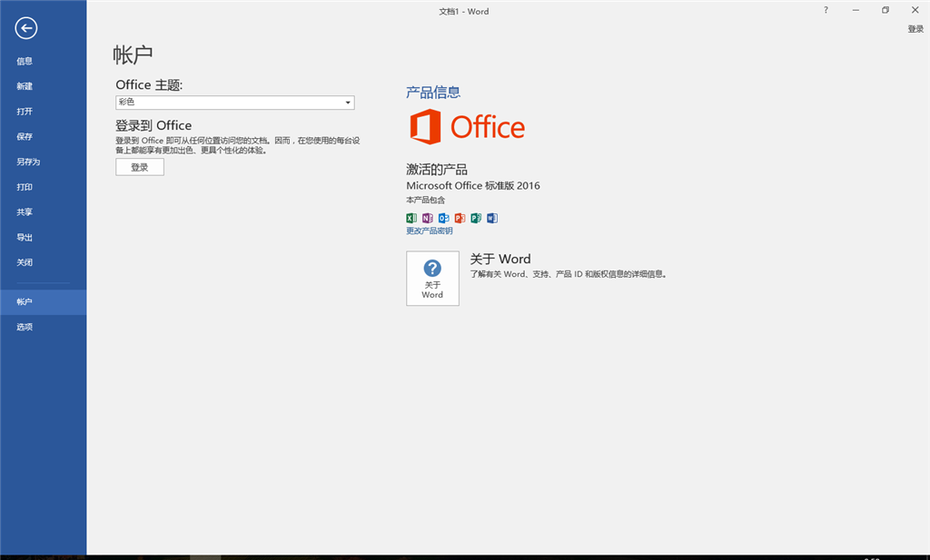
Task: Click the Outlook icon under product contents
Action: tap(443, 218)
